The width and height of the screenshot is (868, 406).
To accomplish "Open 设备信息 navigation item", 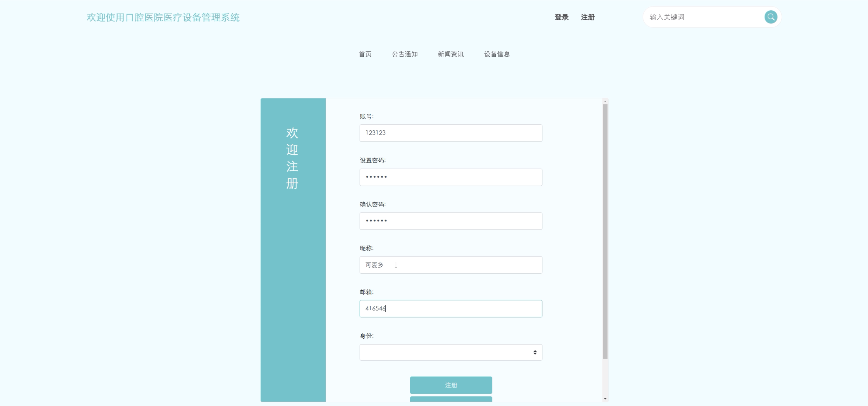I will pyautogui.click(x=497, y=54).
